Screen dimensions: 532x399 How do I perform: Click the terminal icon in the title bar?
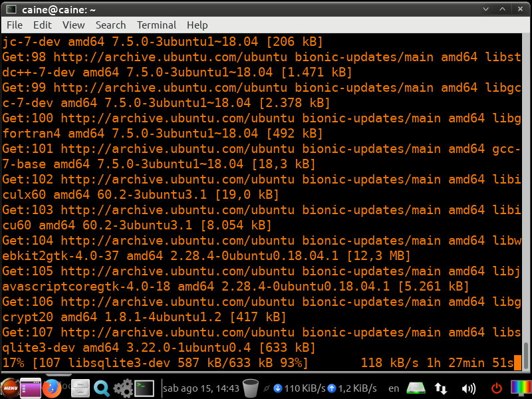[11, 9]
